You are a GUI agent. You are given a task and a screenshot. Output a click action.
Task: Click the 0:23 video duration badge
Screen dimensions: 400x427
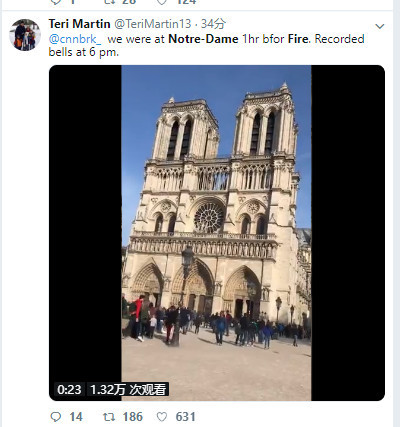[69, 389]
